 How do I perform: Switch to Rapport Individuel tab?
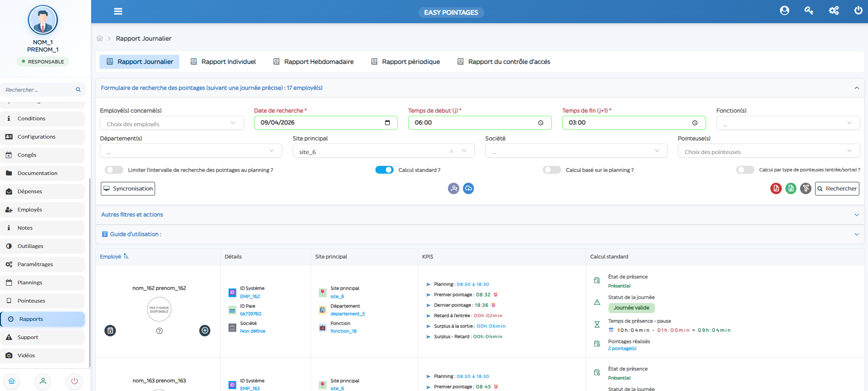(223, 62)
